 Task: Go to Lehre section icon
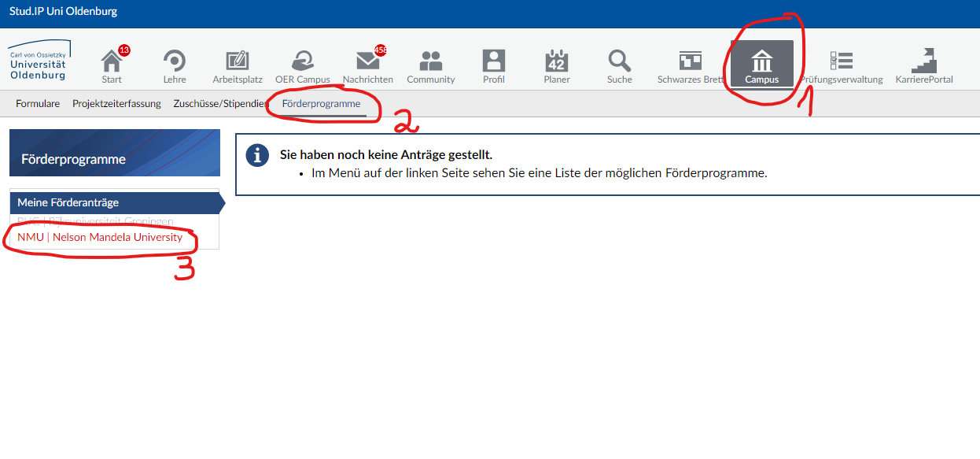tap(174, 62)
